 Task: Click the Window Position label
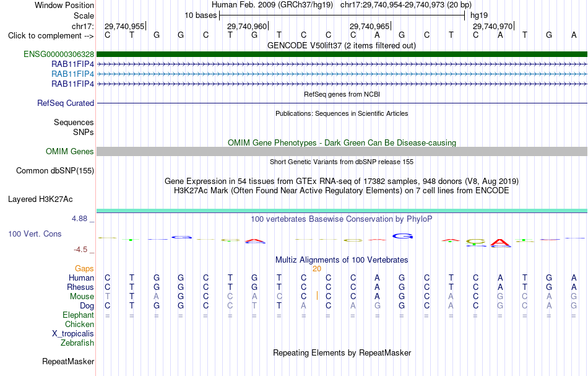click(x=64, y=5)
